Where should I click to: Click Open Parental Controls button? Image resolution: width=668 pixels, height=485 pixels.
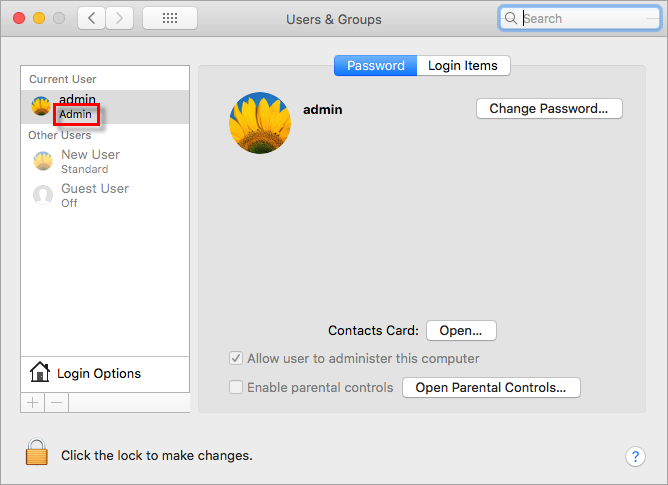(490, 387)
